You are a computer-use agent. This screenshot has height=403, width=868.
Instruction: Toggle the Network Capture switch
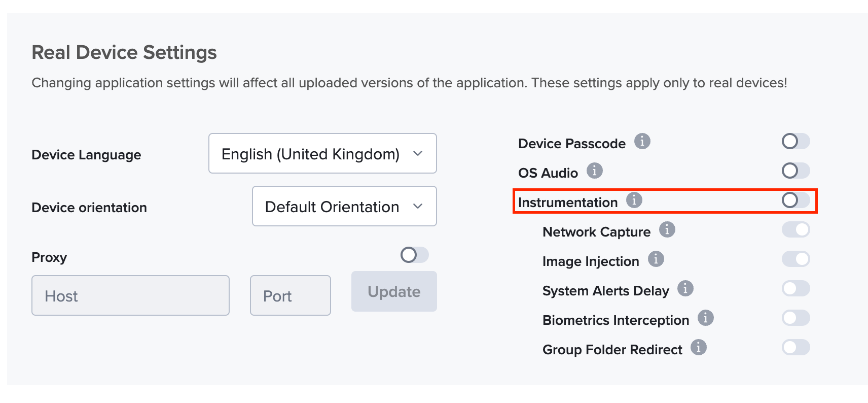pos(795,229)
